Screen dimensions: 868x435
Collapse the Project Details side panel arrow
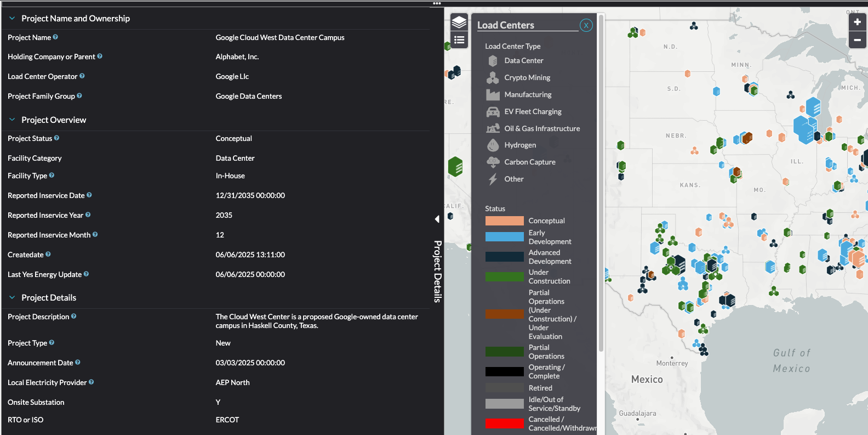[x=437, y=219]
